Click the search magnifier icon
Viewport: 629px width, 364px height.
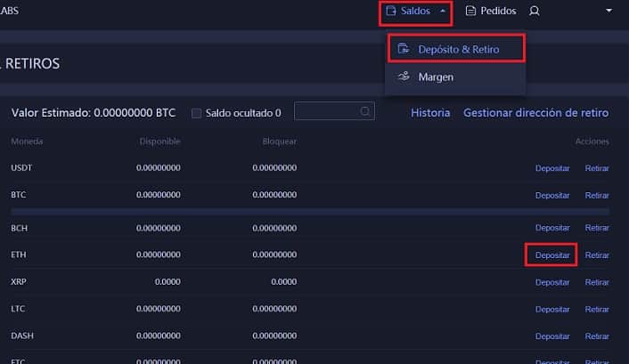point(365,111)
